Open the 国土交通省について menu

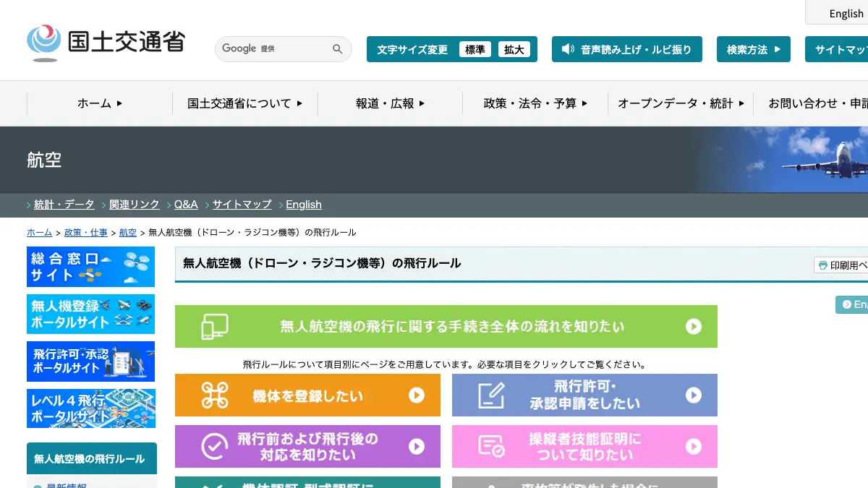point(245,103)
